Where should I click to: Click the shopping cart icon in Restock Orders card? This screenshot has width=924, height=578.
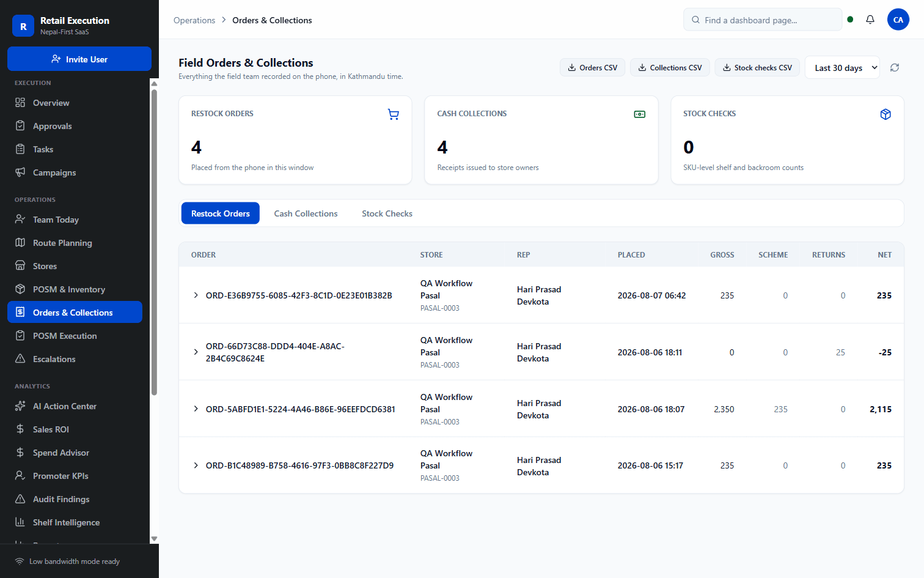point(394,114)
